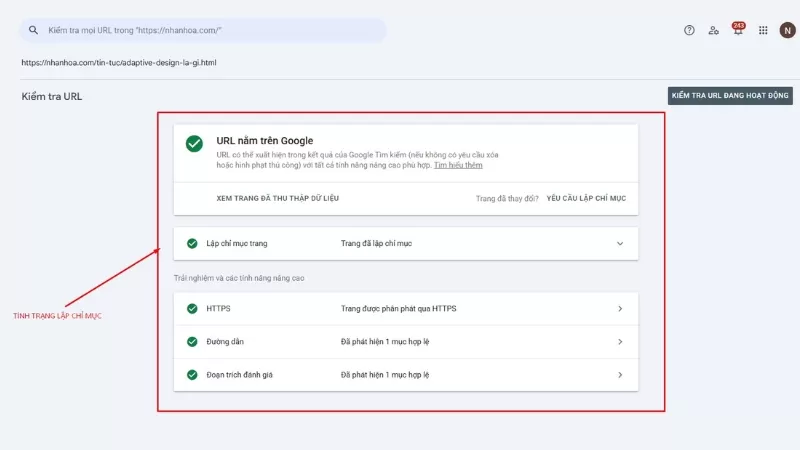Click the URL nằm trên Google title
This screenshot has height=450, width=800.
[x=265, y=141]
